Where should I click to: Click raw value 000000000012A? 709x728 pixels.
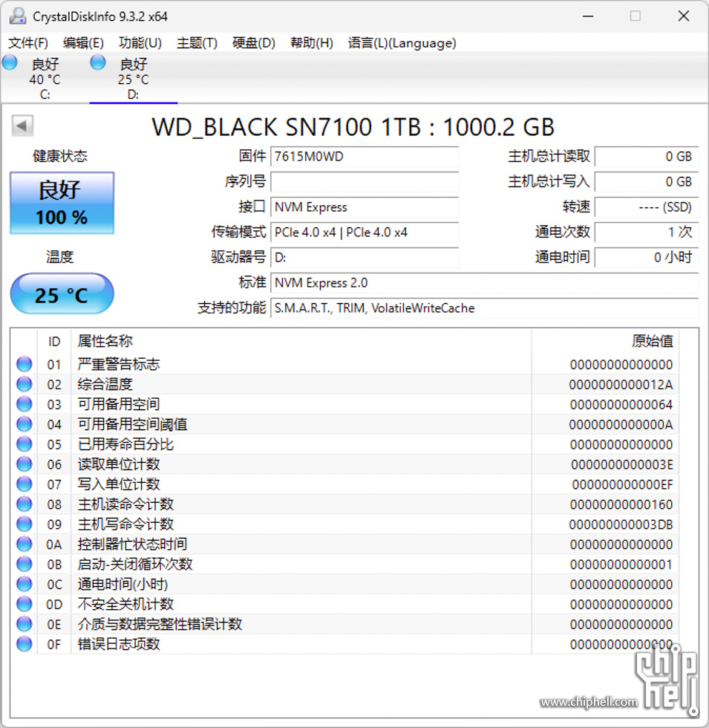621,385
